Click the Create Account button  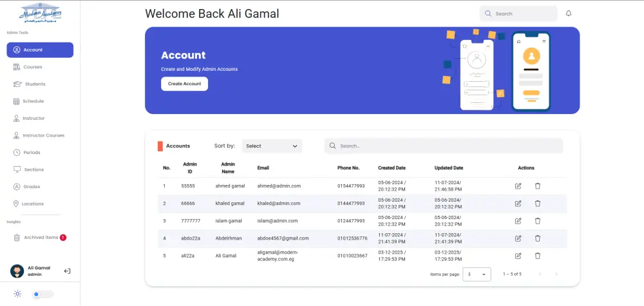coord(184,84)
